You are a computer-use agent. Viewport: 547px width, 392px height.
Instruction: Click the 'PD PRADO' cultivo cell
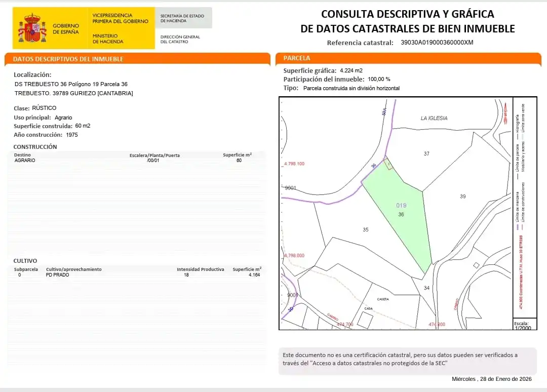[57, 275]
